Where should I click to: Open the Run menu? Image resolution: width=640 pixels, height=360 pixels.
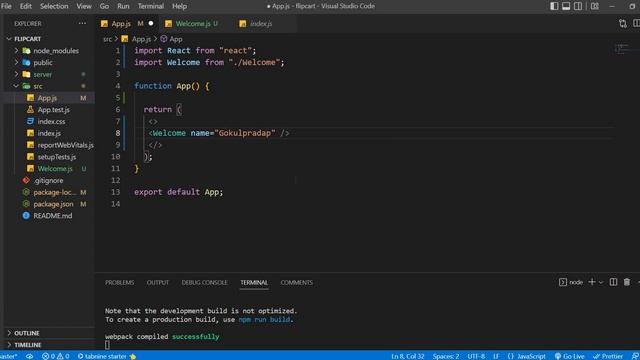123,6
